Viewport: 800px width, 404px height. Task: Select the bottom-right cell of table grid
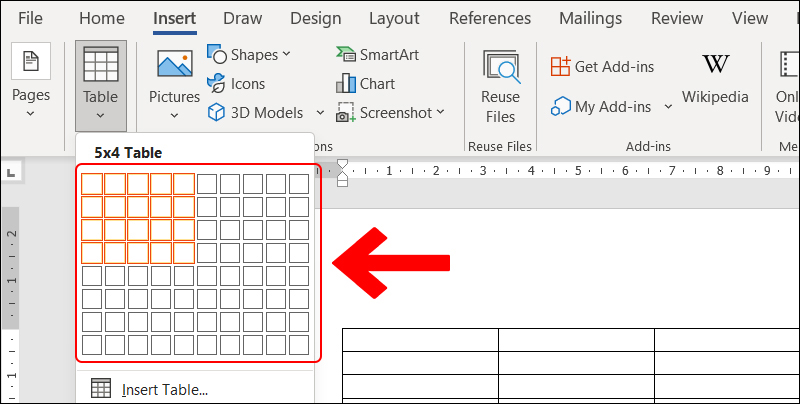pos(299,345)
